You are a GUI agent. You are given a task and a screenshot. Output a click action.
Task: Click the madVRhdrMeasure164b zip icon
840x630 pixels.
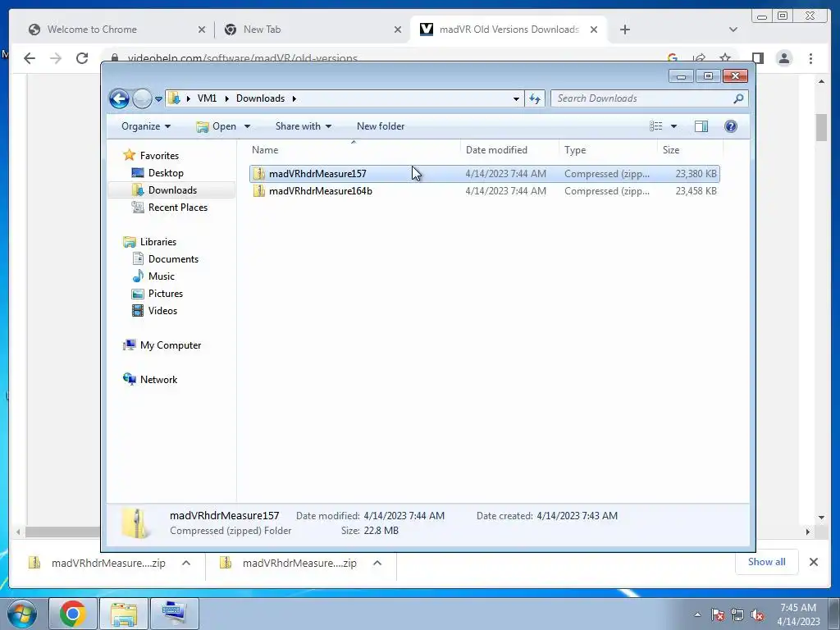coord(259,190)
